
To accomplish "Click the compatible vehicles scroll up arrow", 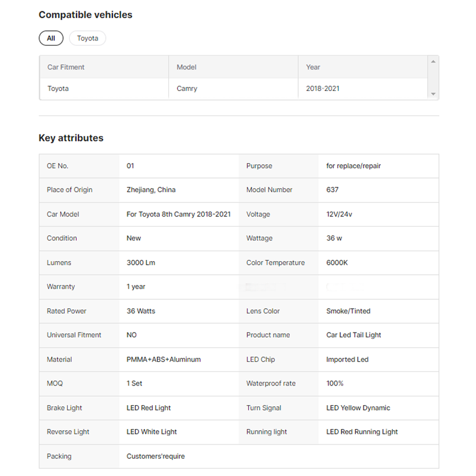I will click(x=433, y=62).
